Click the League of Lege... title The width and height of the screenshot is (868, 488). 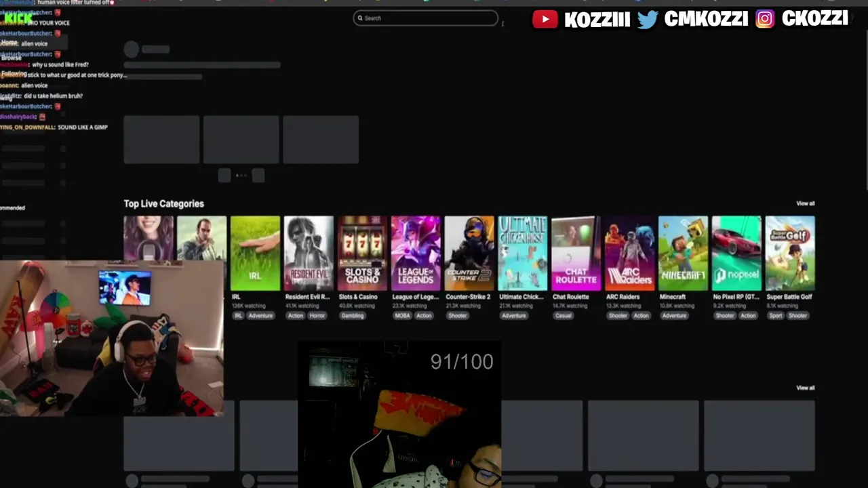coord(415,297)
